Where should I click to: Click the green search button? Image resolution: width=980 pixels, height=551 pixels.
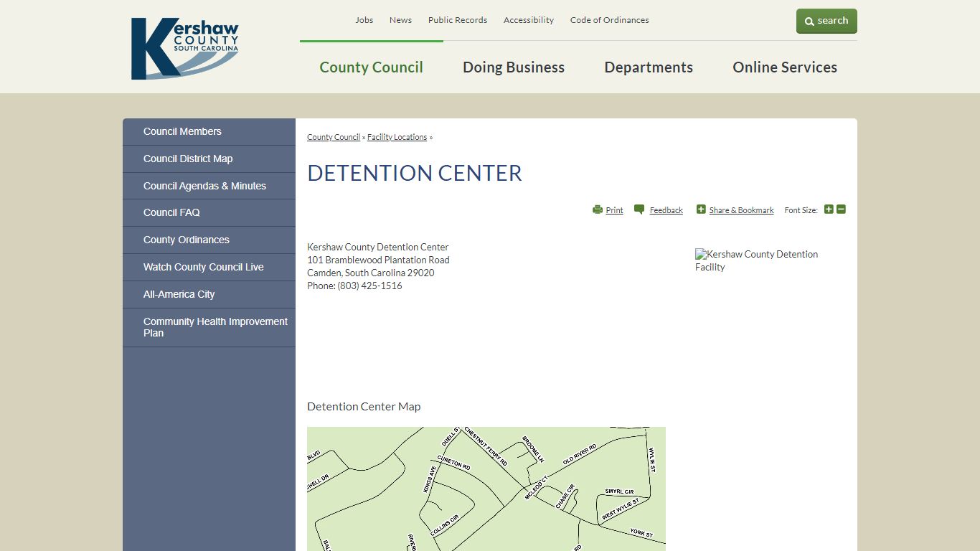click(x=826, y=21)
